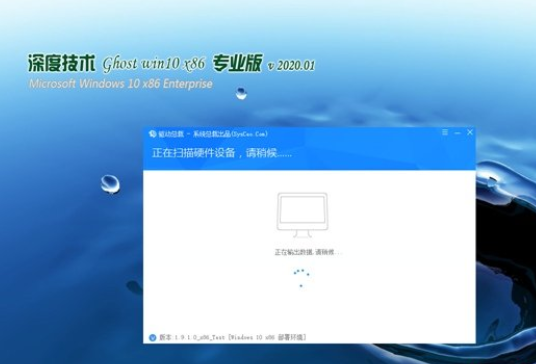Click the '正在扫描硬件设备，请稍候......' heading
Viewport: 536px width, 364px height.
(222, 153)
